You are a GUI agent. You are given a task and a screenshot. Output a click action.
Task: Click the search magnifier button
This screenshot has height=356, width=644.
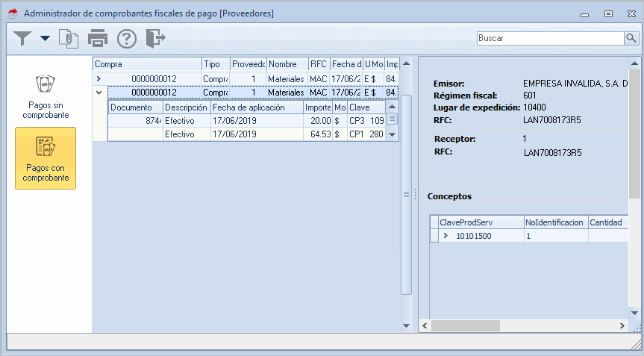click(631, 38)
